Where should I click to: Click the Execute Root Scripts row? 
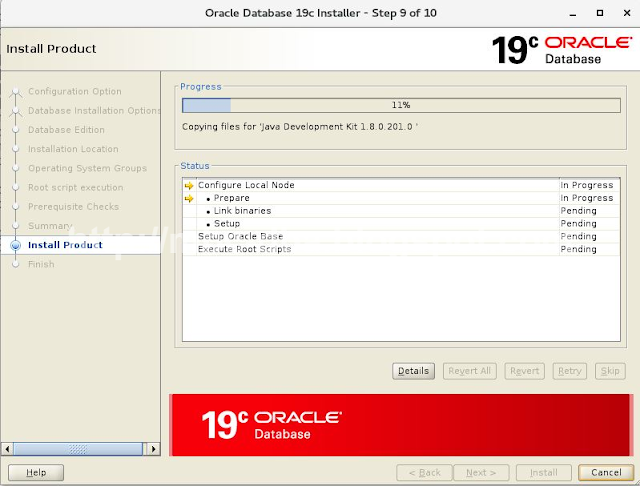pyautogui.click(x=401, y=249)
